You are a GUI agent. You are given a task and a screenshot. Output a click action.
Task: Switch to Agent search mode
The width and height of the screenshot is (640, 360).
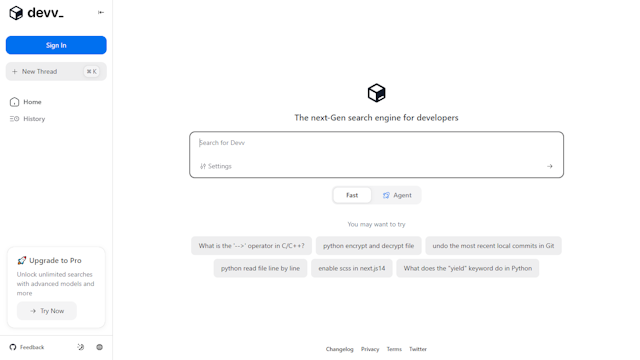397,195
